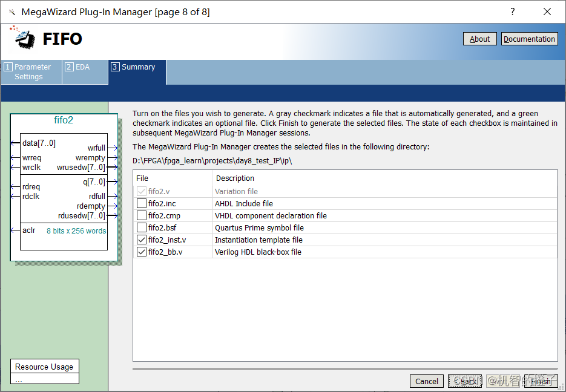Select the fifo2_bb.v file name

click(165, 252)
